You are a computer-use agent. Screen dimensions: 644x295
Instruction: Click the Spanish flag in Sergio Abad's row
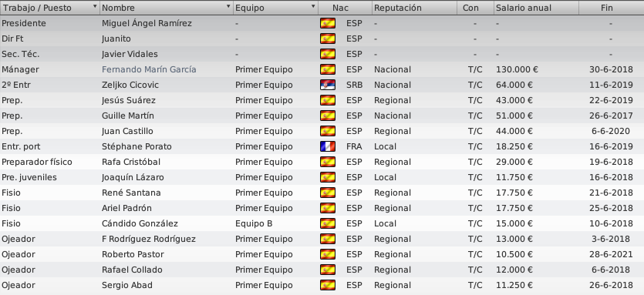(x=327, y=285)
